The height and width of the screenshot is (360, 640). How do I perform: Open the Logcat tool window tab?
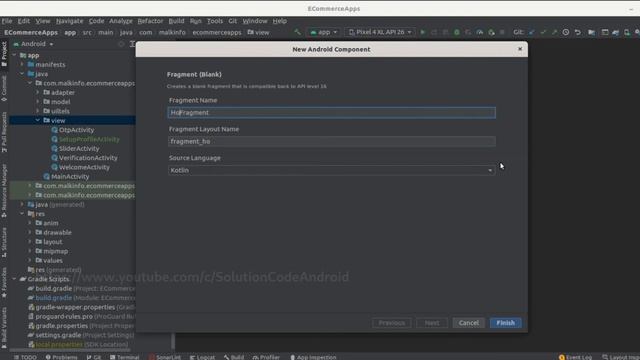[202, 357]
